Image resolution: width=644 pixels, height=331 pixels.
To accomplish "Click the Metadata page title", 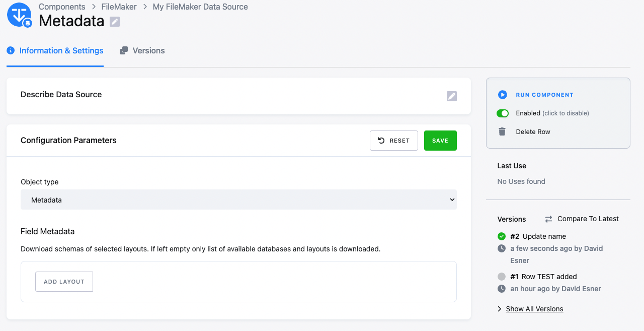I will tap(71, 21).
